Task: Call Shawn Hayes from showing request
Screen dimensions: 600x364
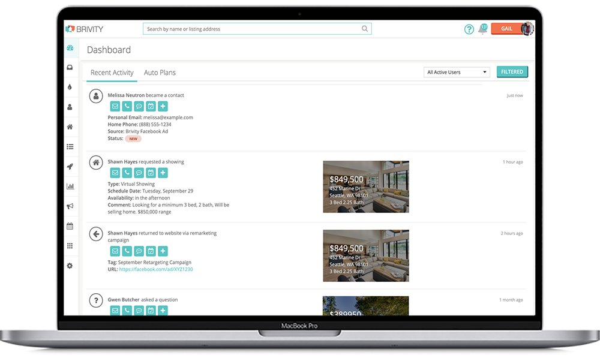Action: (127, 173)
